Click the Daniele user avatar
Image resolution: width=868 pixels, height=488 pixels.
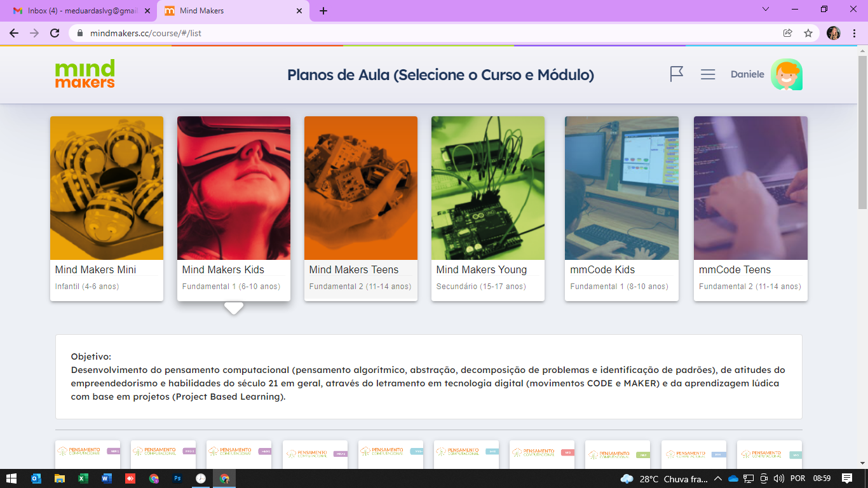click(787, 74)
